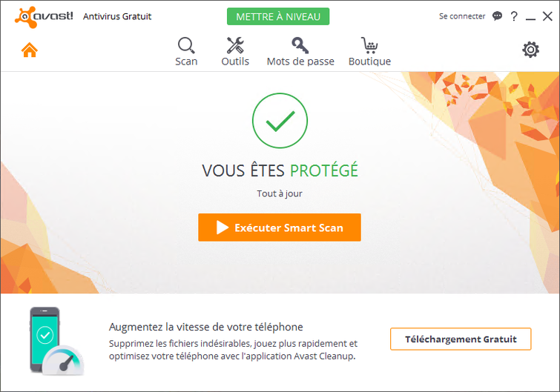The height and width of the screenshot is (392, 560).
Task: Click the Avast logo
Action: coord(44,17)
